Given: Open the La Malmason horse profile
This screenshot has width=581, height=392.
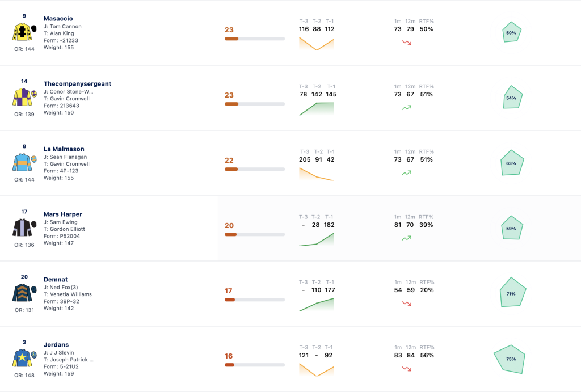Looking at the screenshot, I should point(64,149).
